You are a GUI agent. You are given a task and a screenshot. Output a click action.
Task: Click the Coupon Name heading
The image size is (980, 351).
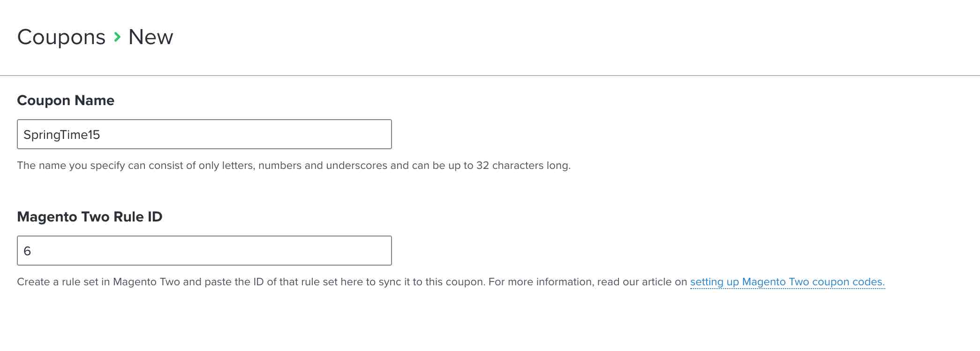(x=66, y=100)
